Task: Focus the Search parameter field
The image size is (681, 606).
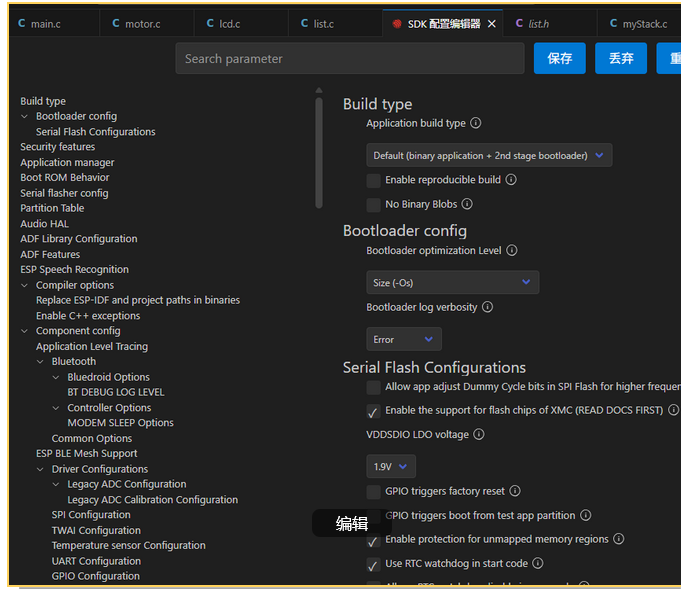Action: [350, 58]
